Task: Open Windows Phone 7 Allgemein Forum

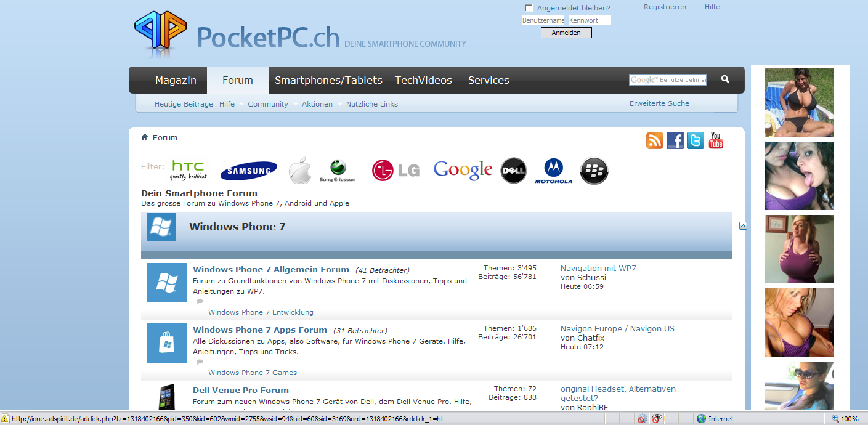Action: pos(271,269)
